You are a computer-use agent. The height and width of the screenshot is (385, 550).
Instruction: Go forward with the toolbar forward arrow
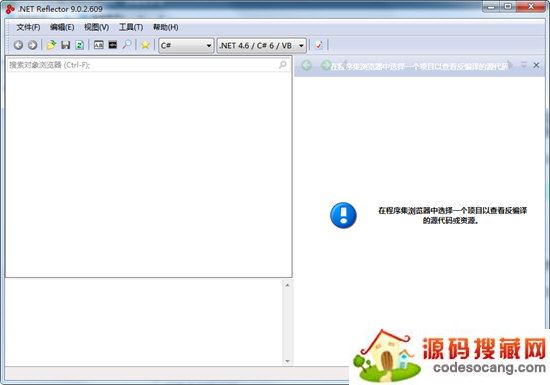click(32, 45)
